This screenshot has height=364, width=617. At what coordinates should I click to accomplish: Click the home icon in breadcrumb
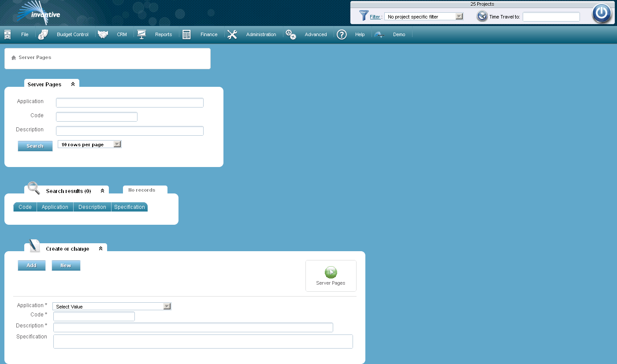(13, 57)
